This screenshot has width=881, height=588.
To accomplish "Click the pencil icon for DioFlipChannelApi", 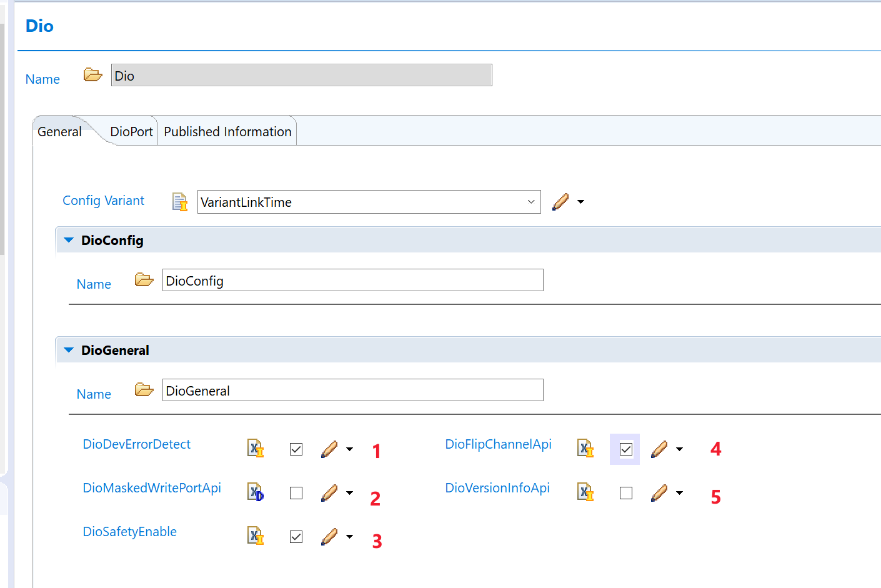I will 659,449.
